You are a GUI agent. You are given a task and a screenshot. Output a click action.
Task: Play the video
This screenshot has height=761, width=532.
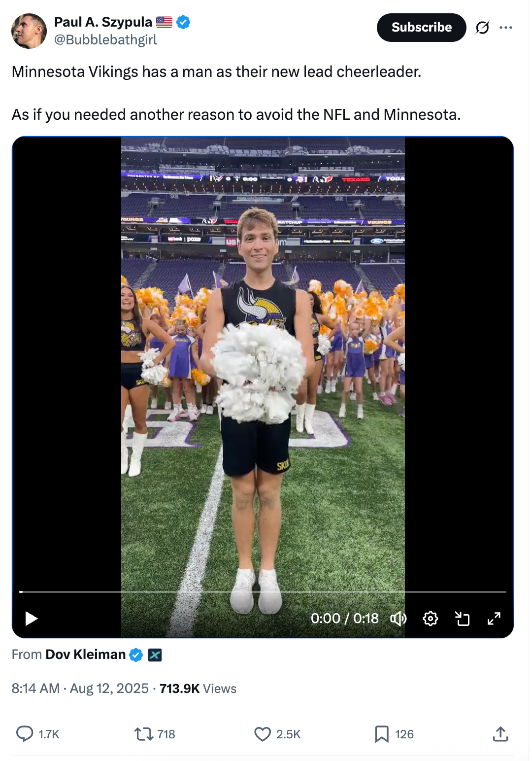(x=32, y=618)
